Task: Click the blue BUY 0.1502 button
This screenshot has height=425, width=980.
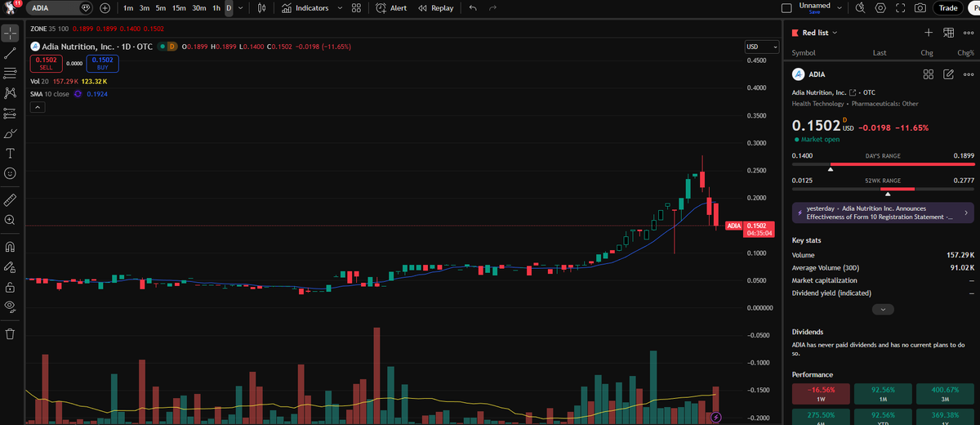Action: (x=103, y=64)
